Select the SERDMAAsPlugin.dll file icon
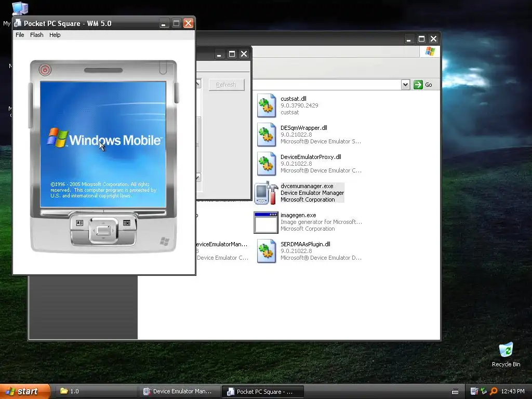Screen dimensions: 532x399 pos(267,251)
